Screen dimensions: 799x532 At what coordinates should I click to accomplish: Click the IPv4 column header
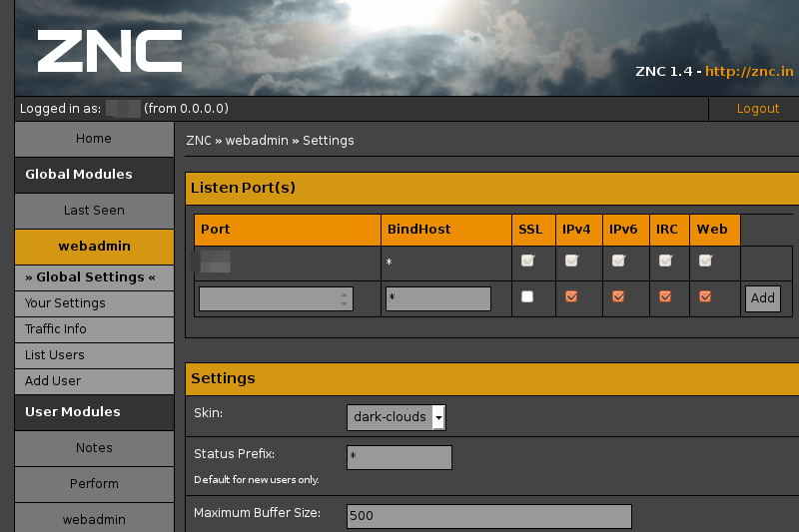(x=579, y=230)
